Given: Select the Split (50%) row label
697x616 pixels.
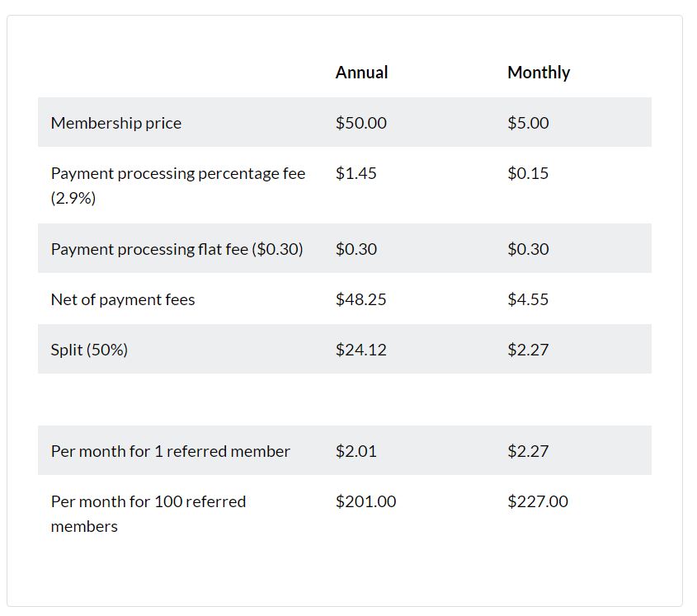Looking at the screenshot, I should (89, 350).
